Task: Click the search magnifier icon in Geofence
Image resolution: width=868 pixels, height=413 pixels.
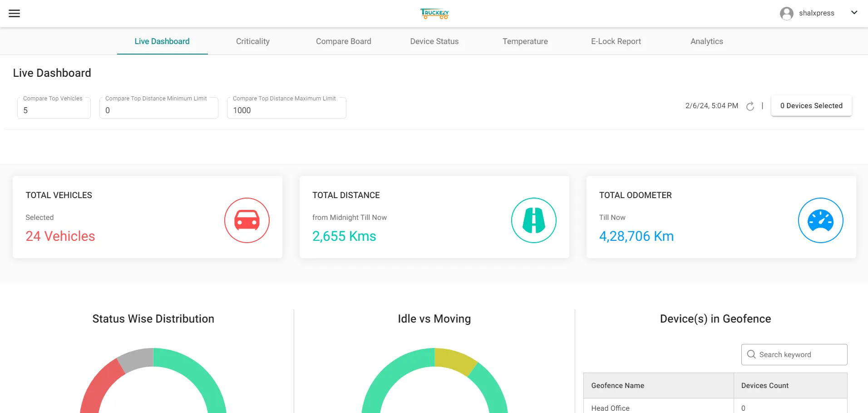Action: pos(751,354)
